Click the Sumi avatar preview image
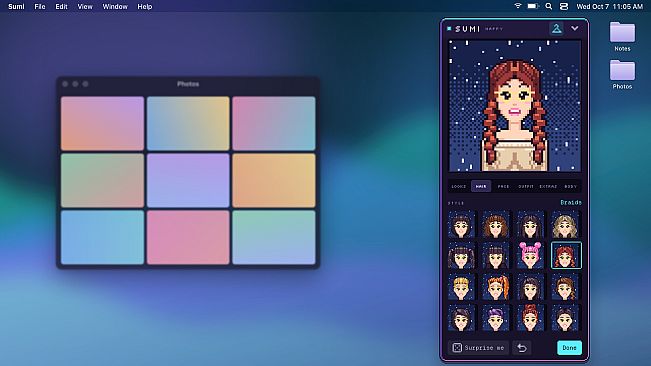The height and width of the screenshot is (366, 651). [x=515, y=105]
